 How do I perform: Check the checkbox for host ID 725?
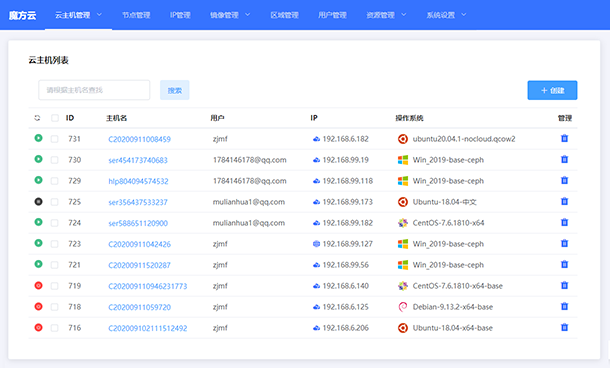tap(54, 202)
